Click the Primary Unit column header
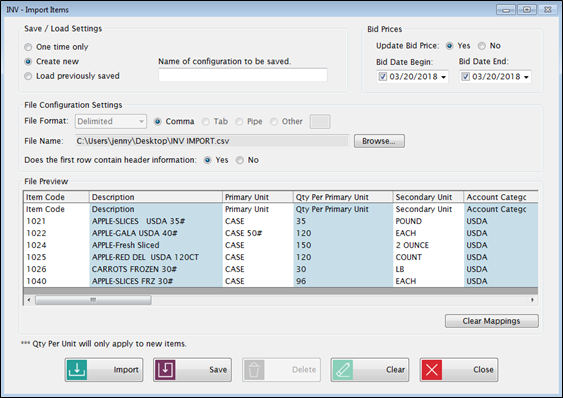This screenshot has width=563, height=398. point(258,197)
